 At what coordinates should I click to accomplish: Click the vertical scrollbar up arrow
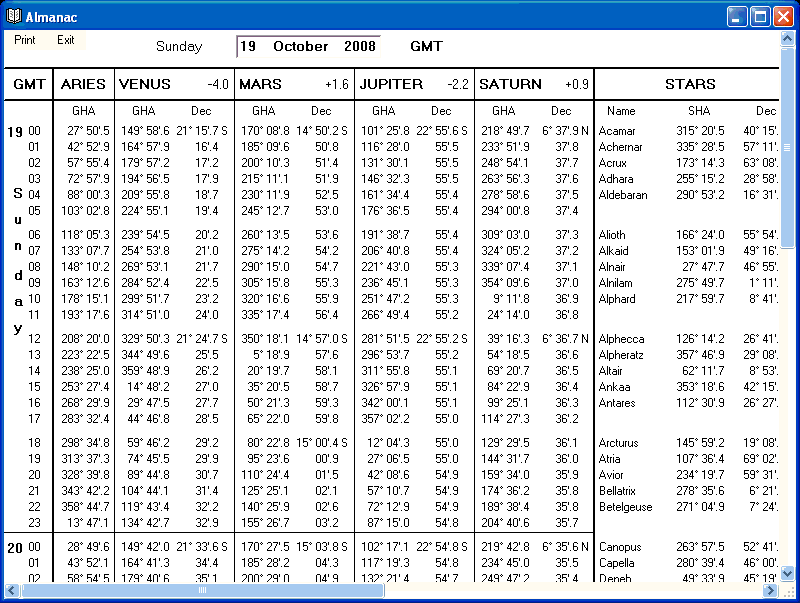(787, 40)
